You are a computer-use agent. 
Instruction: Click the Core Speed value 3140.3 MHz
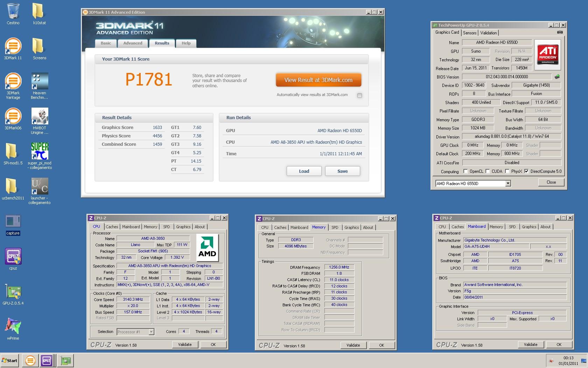click(133, 300)
